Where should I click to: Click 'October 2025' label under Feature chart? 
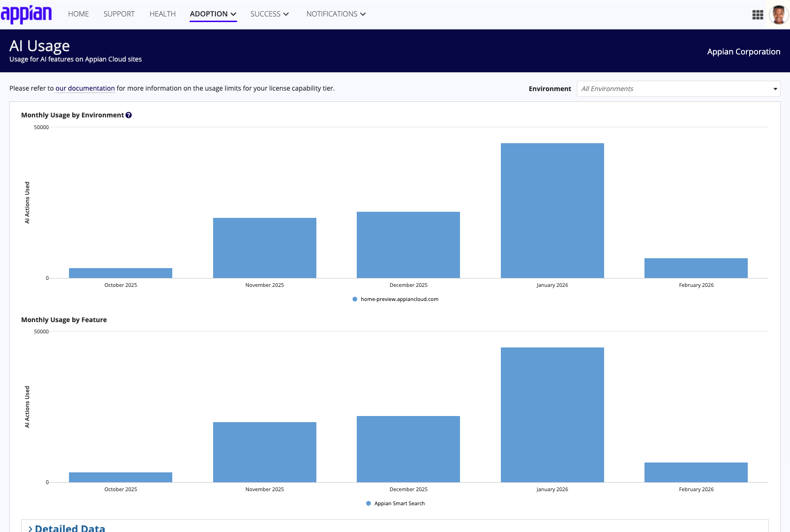tap(121, 489)
